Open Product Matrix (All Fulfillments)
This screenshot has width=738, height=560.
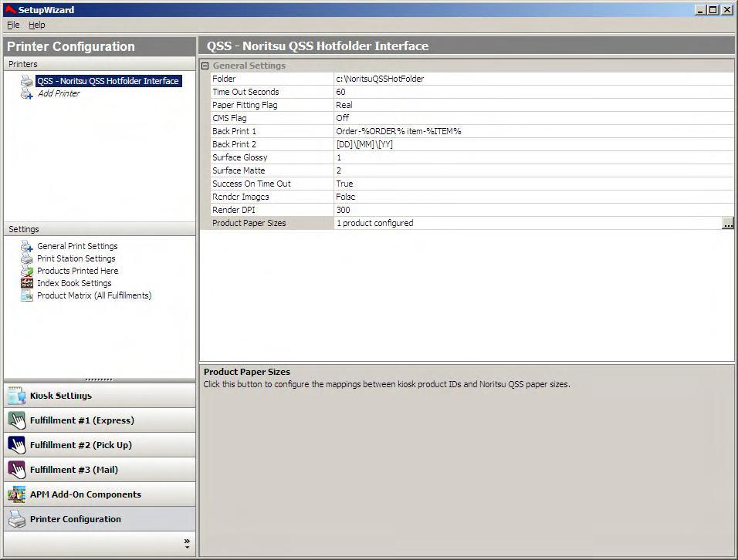[94, 295]
